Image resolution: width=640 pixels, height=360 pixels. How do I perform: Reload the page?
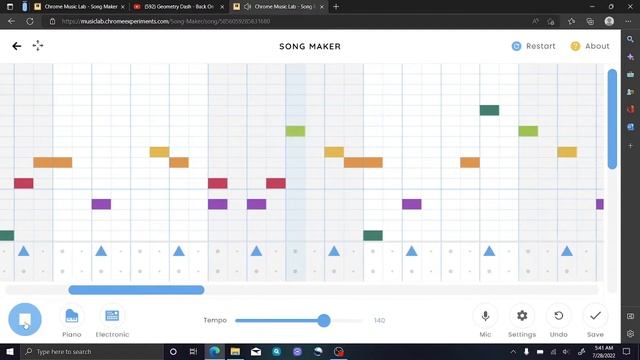click(30, 21)
